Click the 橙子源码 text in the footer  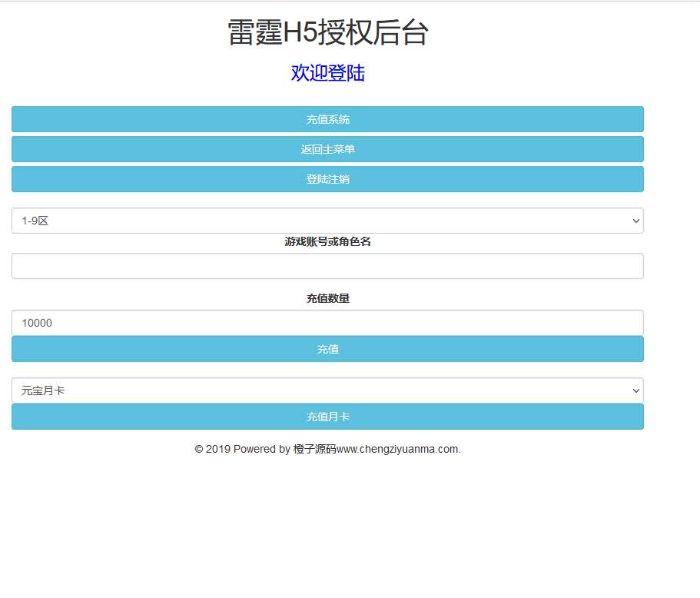[316, 449]
